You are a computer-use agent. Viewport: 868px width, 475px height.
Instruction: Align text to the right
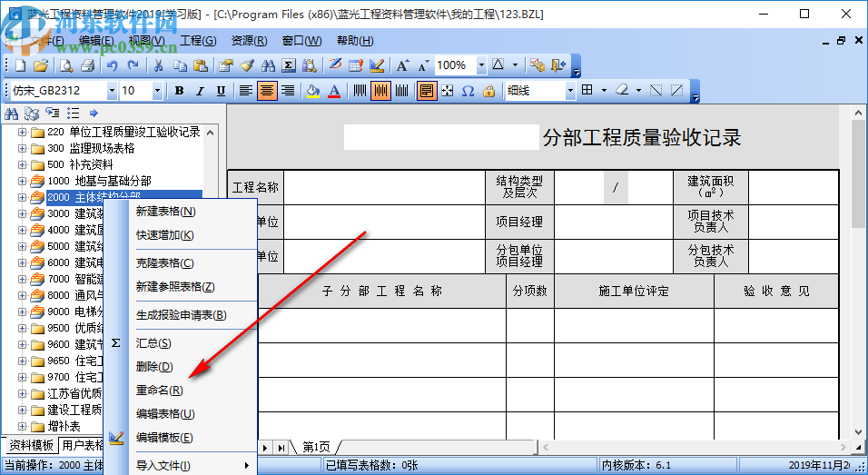[x=288, y=90]
